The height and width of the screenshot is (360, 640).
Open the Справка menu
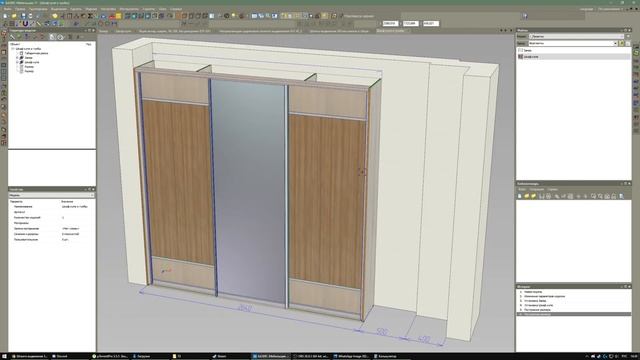point(176,9)
